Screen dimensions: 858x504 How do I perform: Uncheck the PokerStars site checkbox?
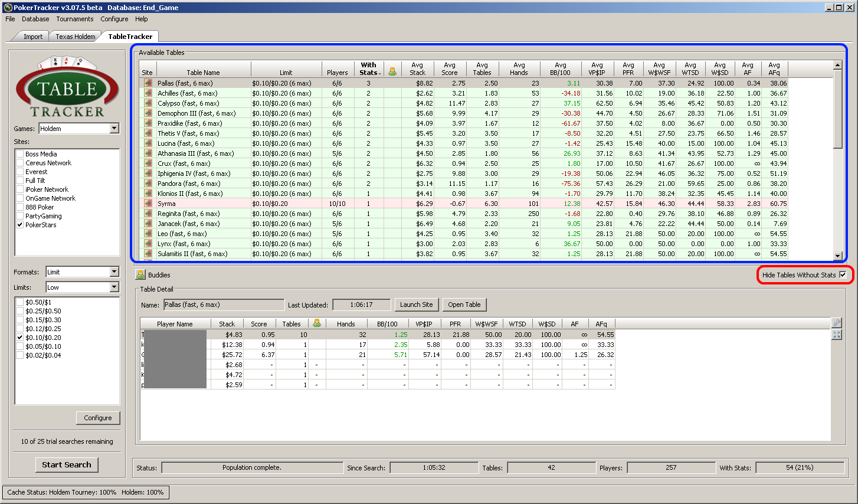[20, 225]
